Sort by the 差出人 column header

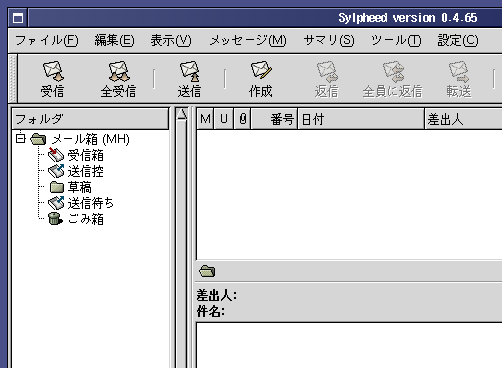463,119
